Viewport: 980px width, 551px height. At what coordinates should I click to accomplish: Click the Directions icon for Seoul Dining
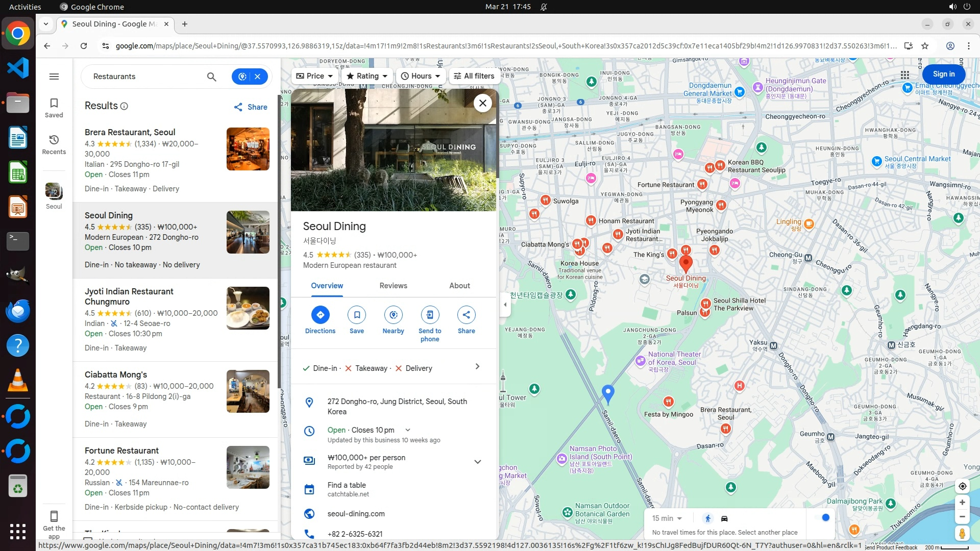click(x=320, y=315)
